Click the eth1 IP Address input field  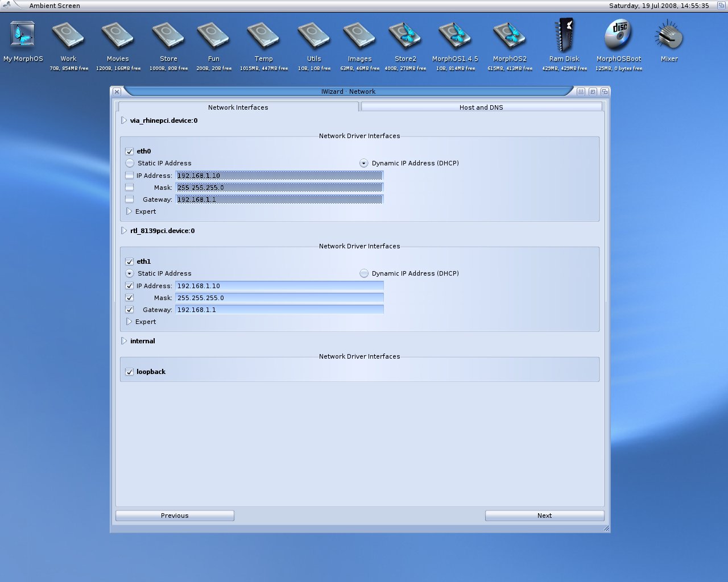[279, 286]
